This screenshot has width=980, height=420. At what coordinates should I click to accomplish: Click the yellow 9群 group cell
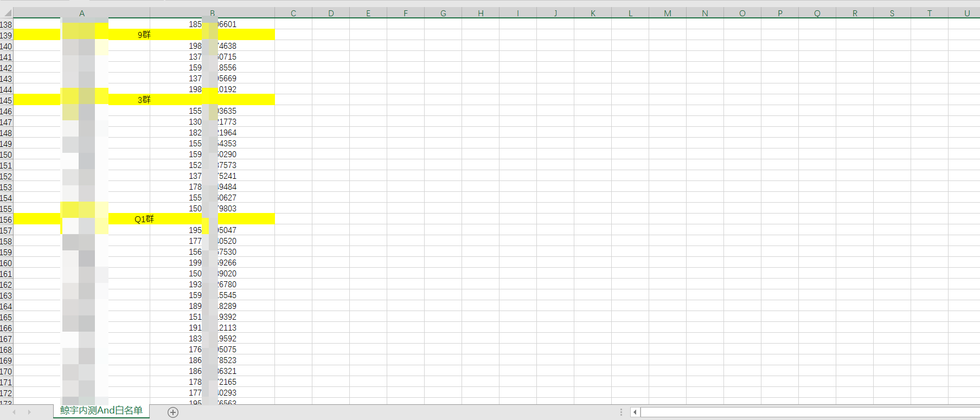tap(144, 35)
